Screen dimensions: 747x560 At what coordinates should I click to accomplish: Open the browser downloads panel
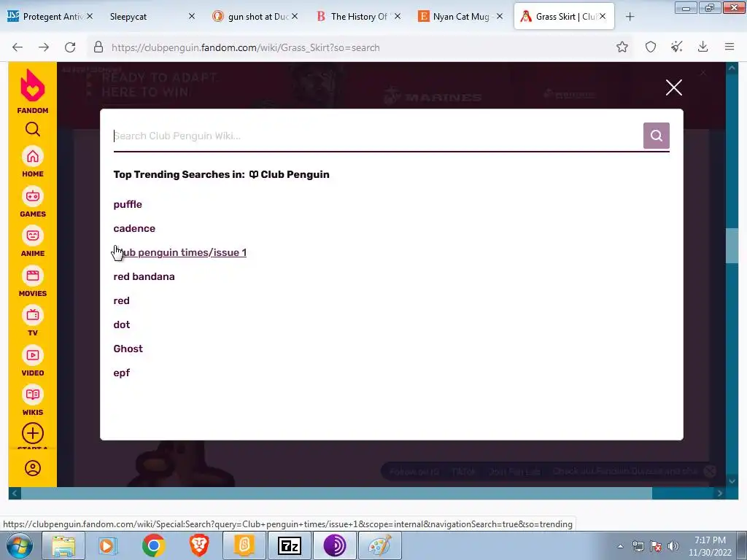click(x=703, y=47)
